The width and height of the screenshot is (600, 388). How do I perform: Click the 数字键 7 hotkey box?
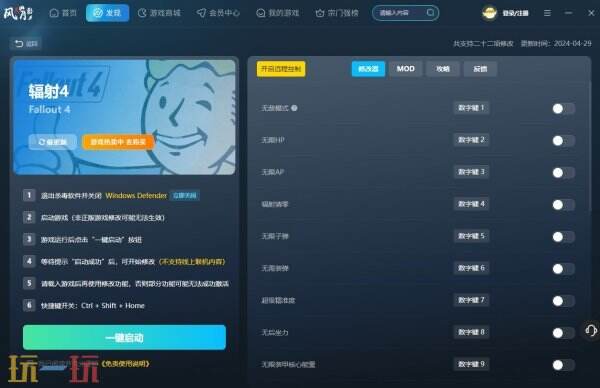[471, 300]
